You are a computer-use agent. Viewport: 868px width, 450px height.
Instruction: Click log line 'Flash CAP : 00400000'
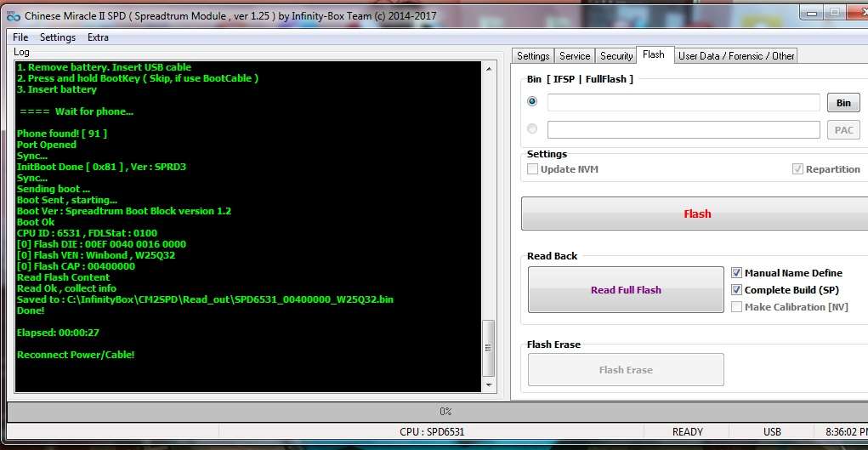coord(76,266)
